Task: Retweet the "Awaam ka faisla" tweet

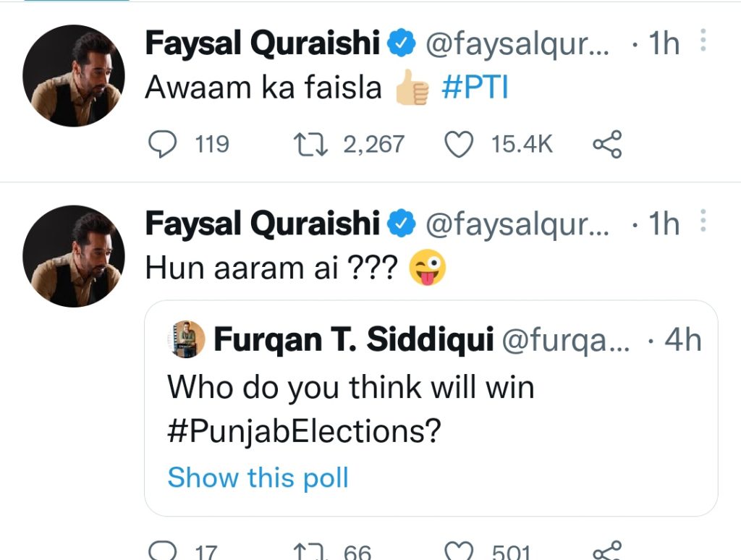Action: [x=310, y=145]
